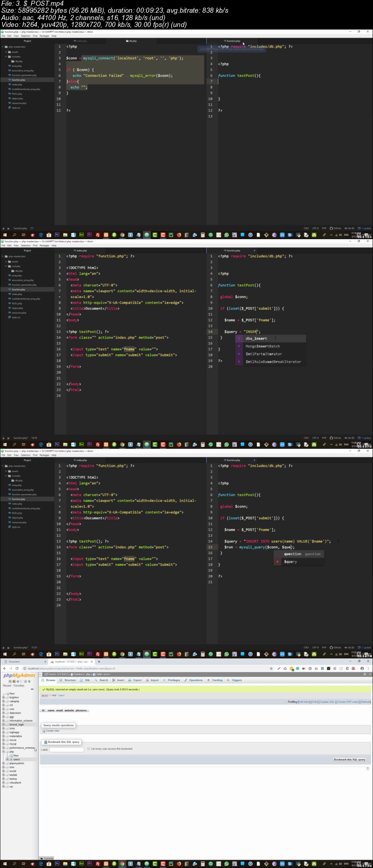Viewport: 373px width, 868px height.
Task: Switch to the Structure tab
Action: tap(68, 680)
